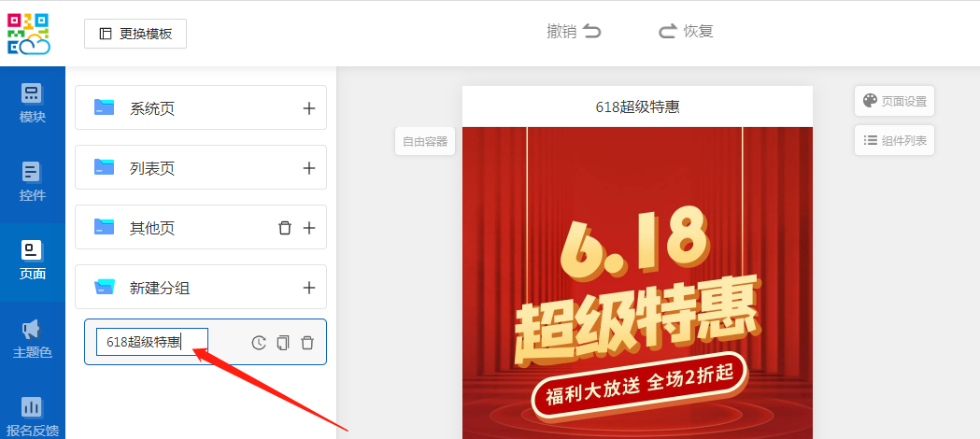Add a page to the 其他页 group
The width and height of the screenshot is (980, 439).
[x=309, y=228]
